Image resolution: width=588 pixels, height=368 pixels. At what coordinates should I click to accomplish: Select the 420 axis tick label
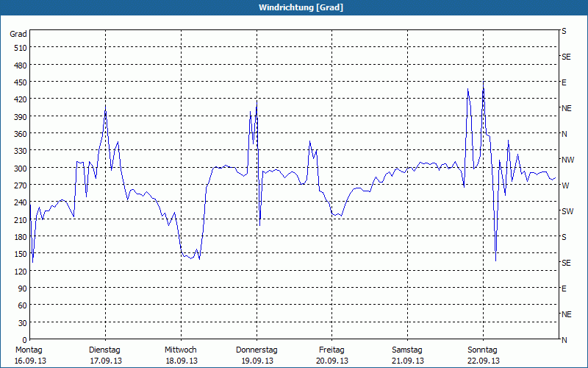21,100
